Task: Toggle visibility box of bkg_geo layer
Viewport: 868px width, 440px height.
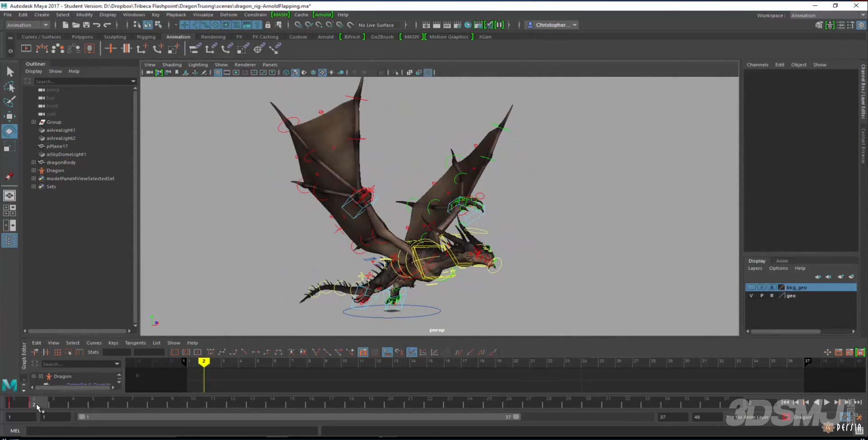Action: [x=751, y=287]
